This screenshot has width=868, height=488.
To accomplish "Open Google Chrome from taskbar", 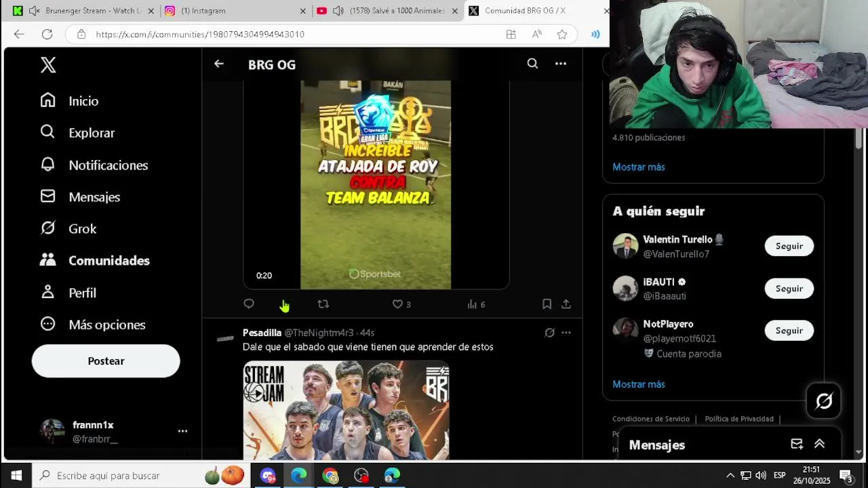I will [330, 476].
